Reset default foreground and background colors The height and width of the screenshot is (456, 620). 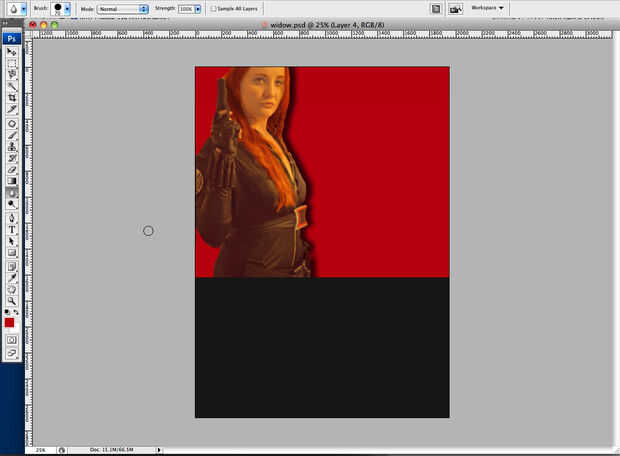[x=7, y=312]
